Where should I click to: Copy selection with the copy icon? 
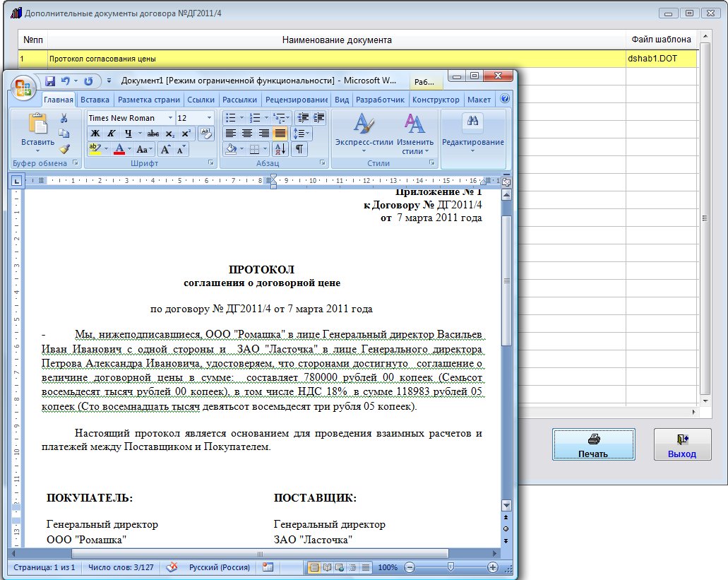click(x=64, y=134)
